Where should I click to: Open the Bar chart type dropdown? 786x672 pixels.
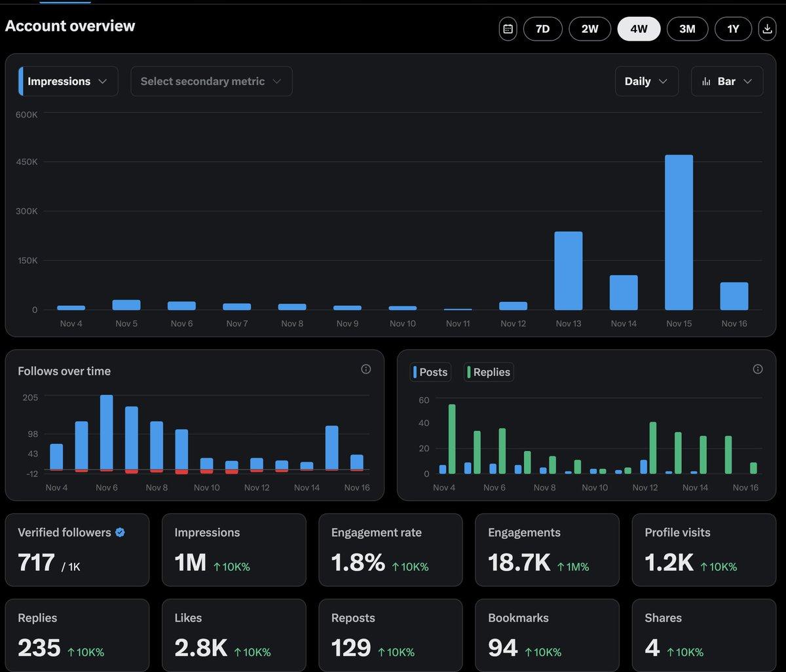(727, 81)
